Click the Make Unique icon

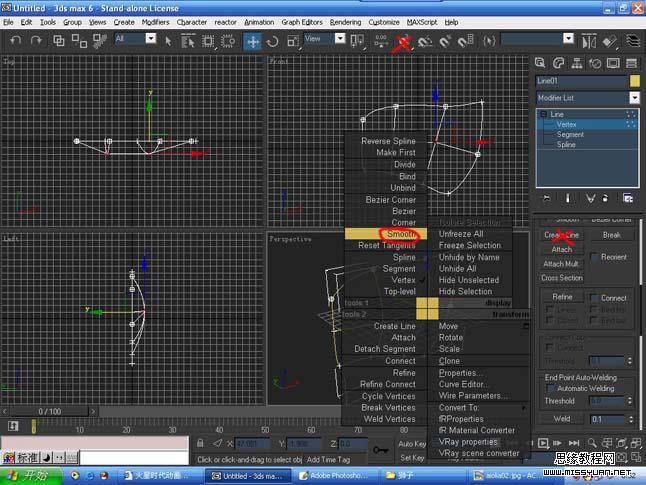click(x=590, y=198)
